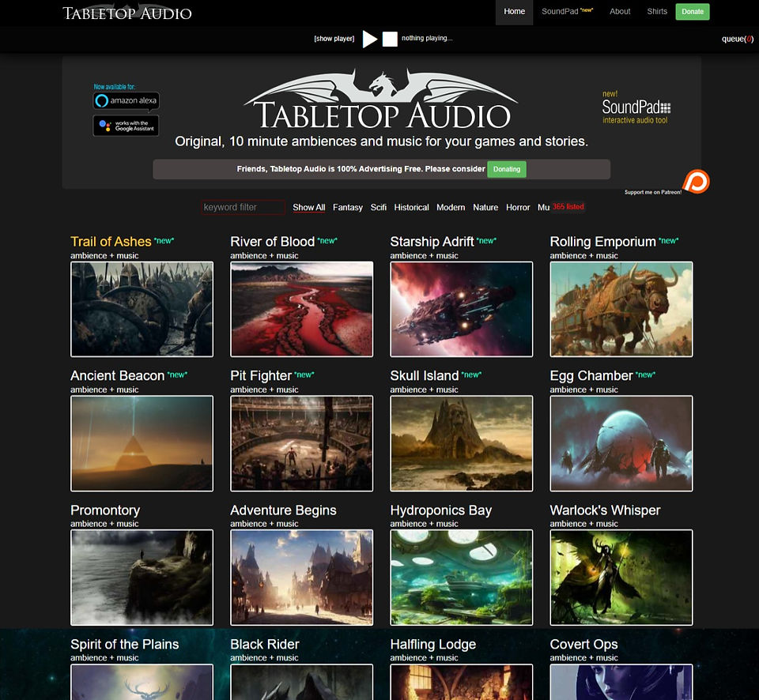Click the Ancient Beacon title
Image resolution: width=759 pixels, height=700 pixels.
click(x=118, y=376)
